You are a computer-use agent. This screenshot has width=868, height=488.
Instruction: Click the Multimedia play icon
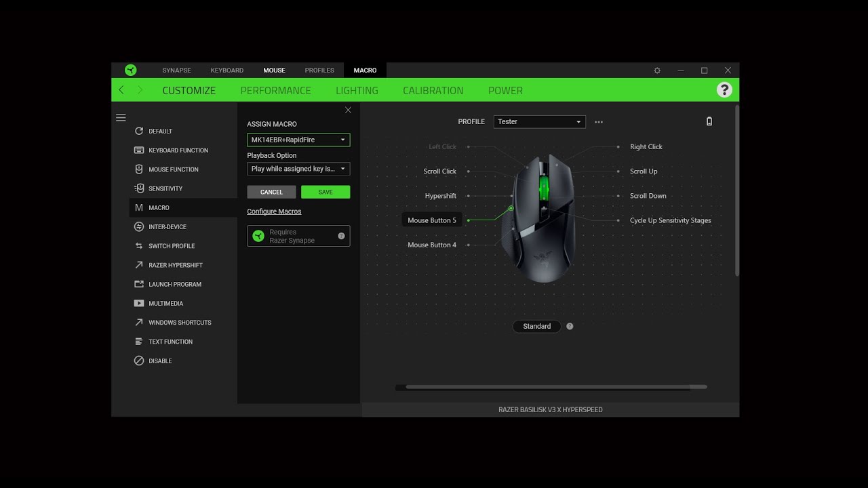139,303
